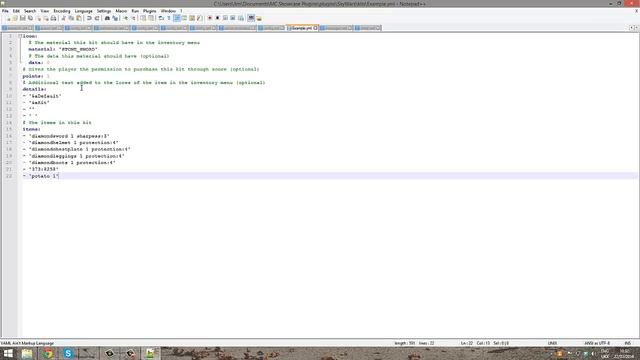Toggle synchronize vertical scrolling
This screenshot has width=640, height=360.
(143, 18)
